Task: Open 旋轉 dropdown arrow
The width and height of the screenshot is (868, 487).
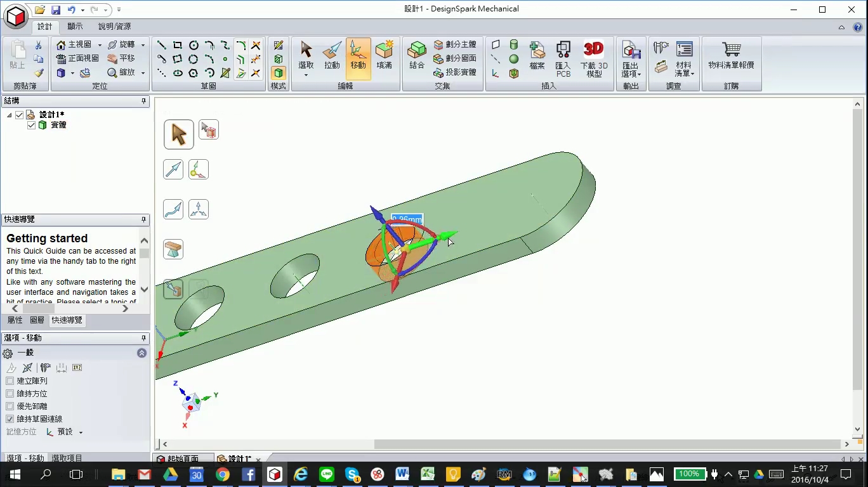Action: [143, 45]
